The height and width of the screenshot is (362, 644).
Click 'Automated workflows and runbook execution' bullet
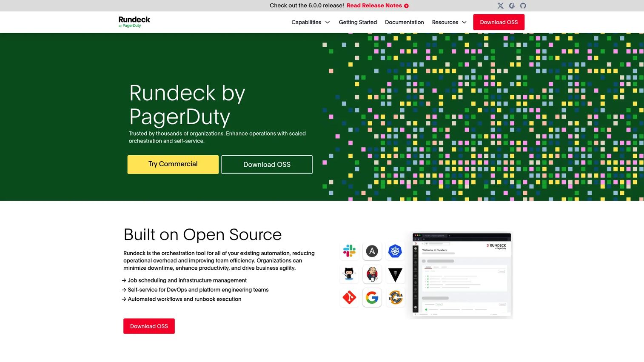[x=185, y=299]
